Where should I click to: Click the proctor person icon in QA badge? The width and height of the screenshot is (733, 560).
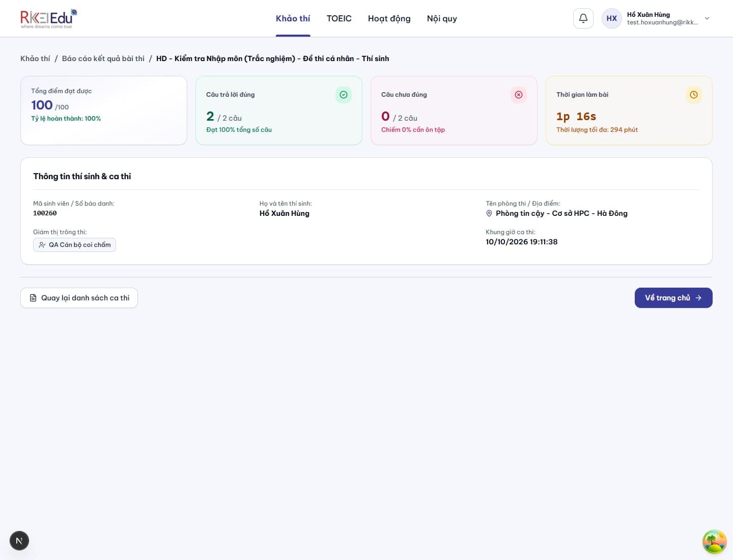coord(42,245)
